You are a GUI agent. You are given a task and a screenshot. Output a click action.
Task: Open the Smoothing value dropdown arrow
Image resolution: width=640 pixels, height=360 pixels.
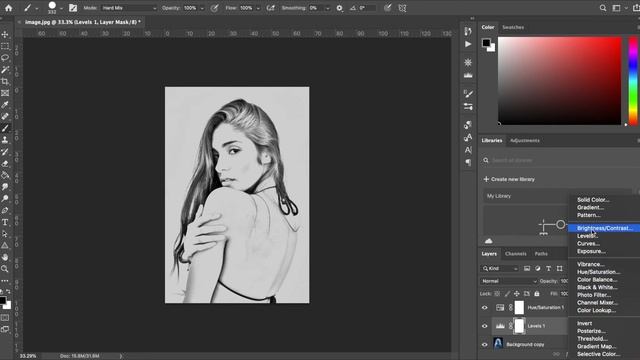coord(327,8)
